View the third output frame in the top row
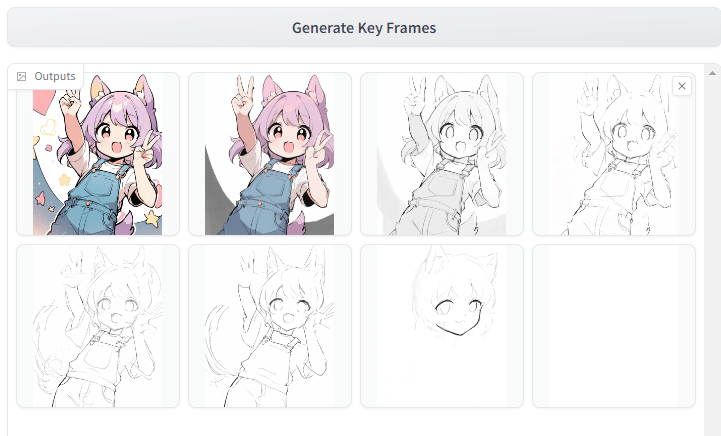This screenshot has height=436, width=721. pyautogui.click(x=442, y=154)
